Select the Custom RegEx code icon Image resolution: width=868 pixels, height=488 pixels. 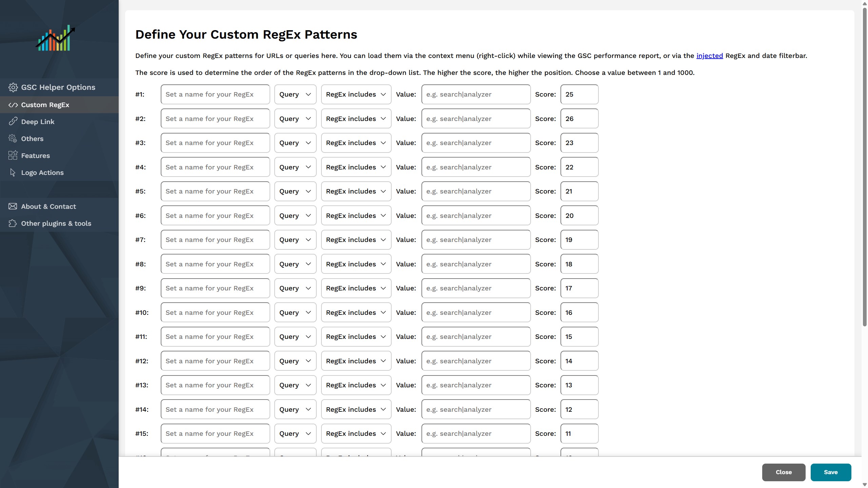coord(14,105)
